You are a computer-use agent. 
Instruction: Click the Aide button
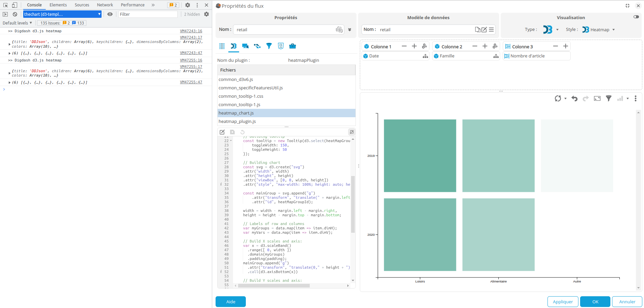point(231,302)
